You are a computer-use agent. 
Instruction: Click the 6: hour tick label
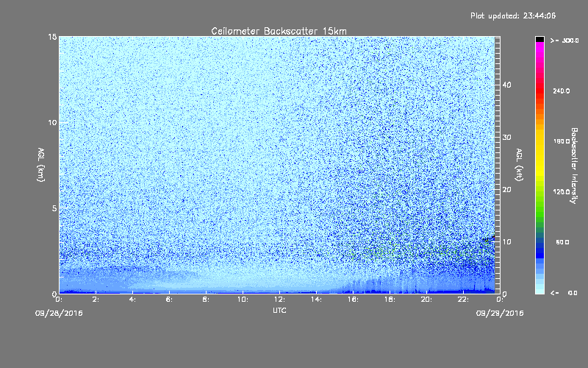(170, 300)
